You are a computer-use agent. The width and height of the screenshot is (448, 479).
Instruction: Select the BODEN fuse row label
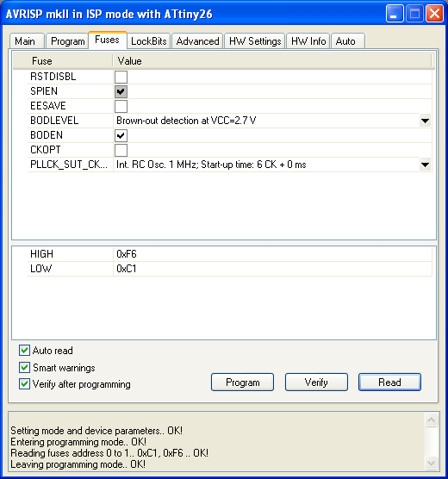point(47,135)
